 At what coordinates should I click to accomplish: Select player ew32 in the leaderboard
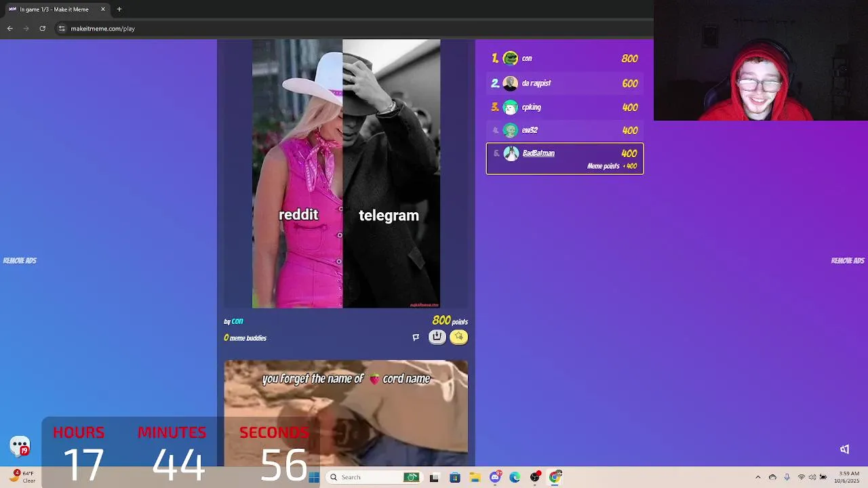[x=565, y=130]
